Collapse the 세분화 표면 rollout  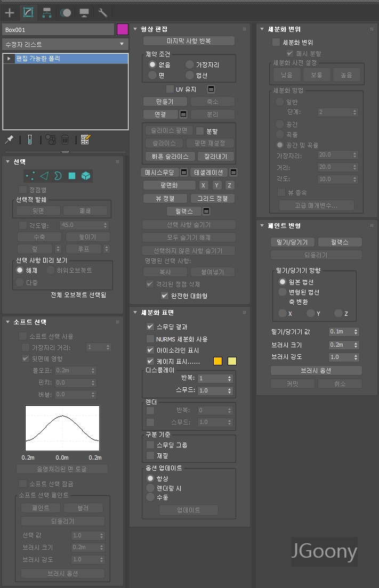(x=135, y=312)
